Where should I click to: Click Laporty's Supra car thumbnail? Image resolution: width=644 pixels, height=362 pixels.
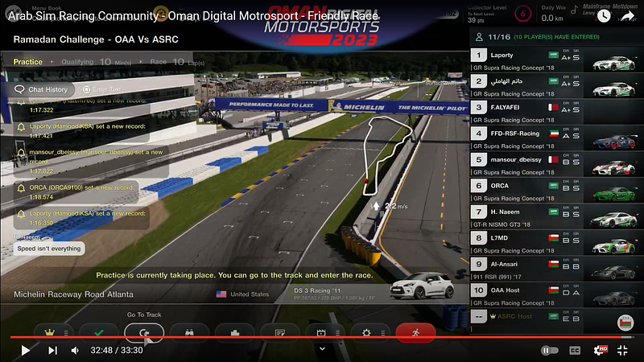coord(614,63)
